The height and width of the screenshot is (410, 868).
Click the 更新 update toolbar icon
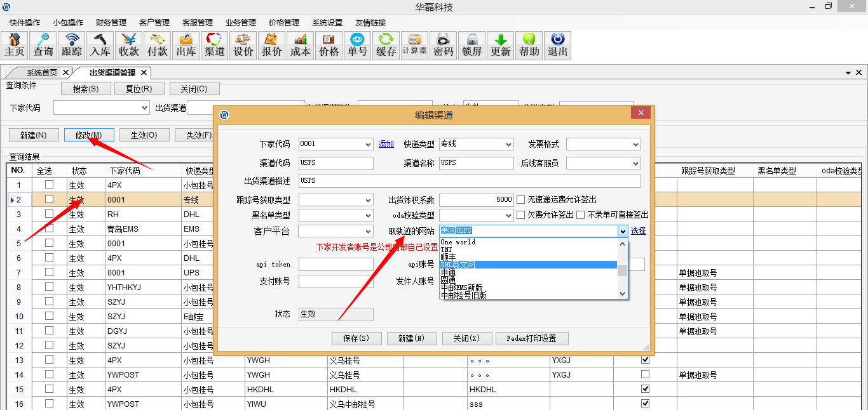[501, 46]
